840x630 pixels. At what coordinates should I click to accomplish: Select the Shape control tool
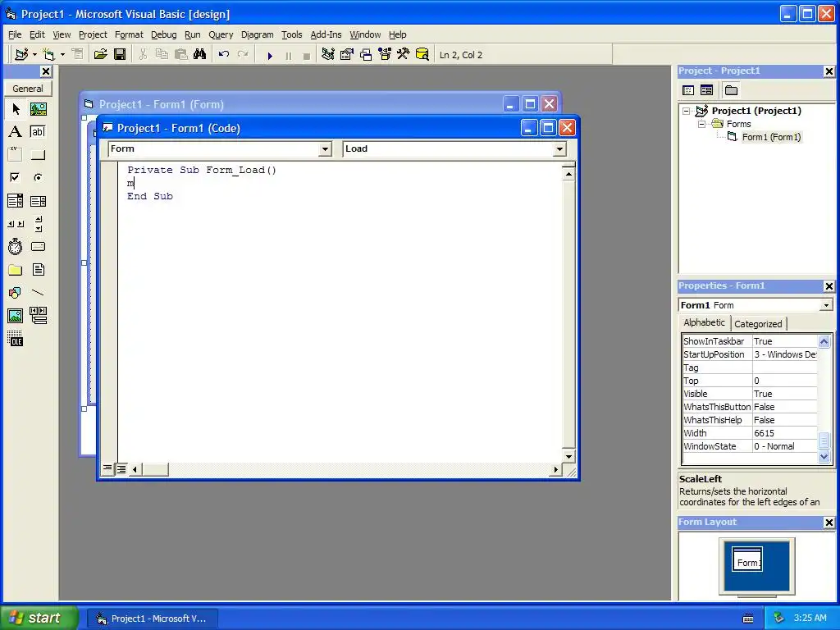[16, 293]
